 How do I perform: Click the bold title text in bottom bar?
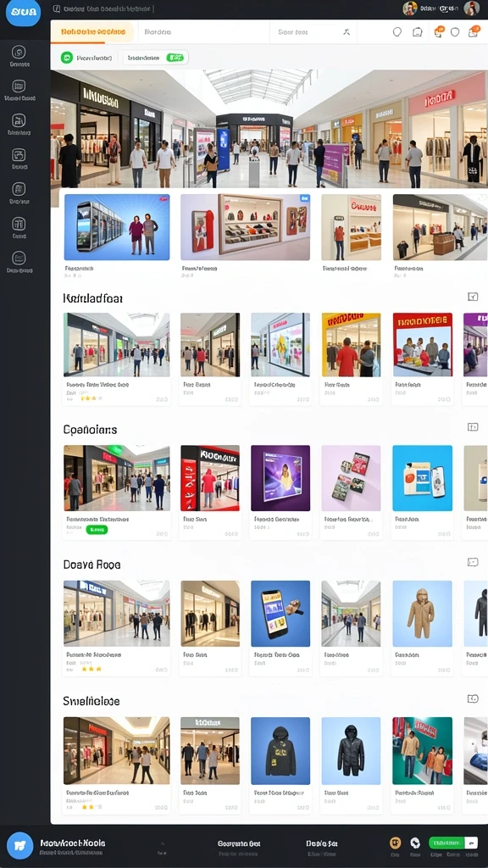[73, 843]
